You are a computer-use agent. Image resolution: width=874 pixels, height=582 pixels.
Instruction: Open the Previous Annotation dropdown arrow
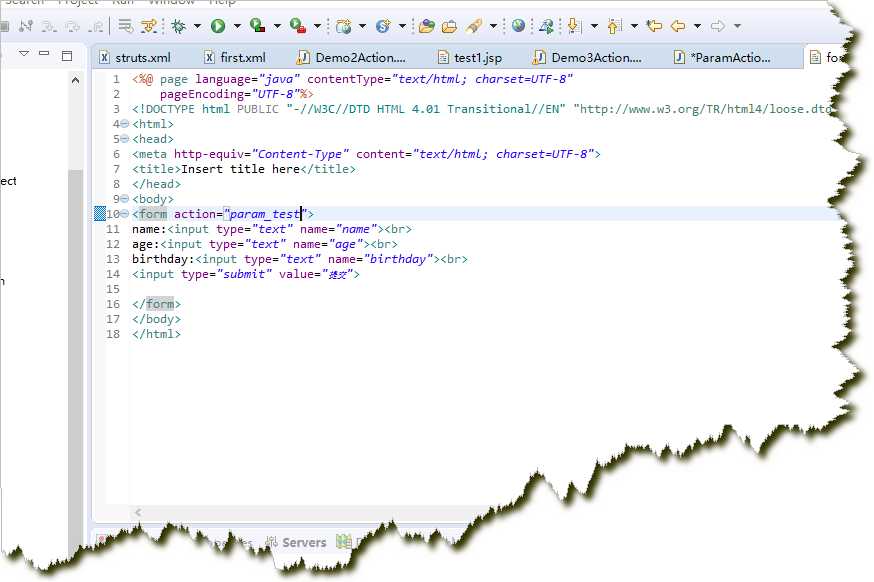pyautogui.click(x=634, y=26)
